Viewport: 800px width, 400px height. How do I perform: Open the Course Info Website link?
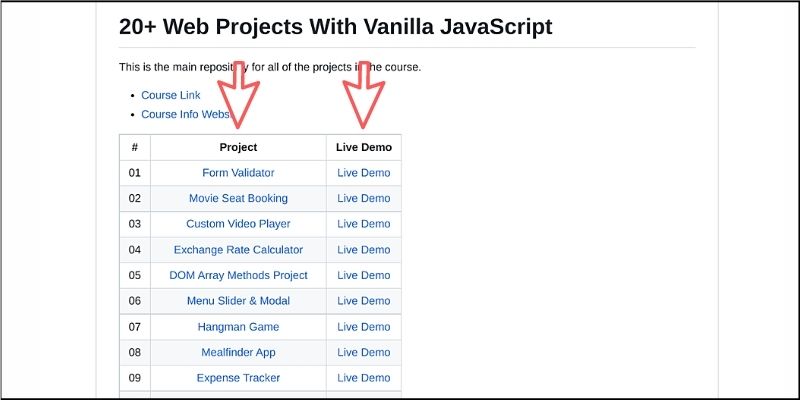(183, 114)
